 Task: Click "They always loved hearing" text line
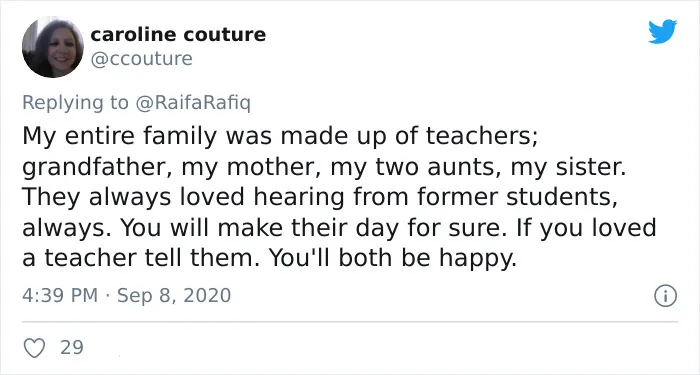click(x=183, y=197)
